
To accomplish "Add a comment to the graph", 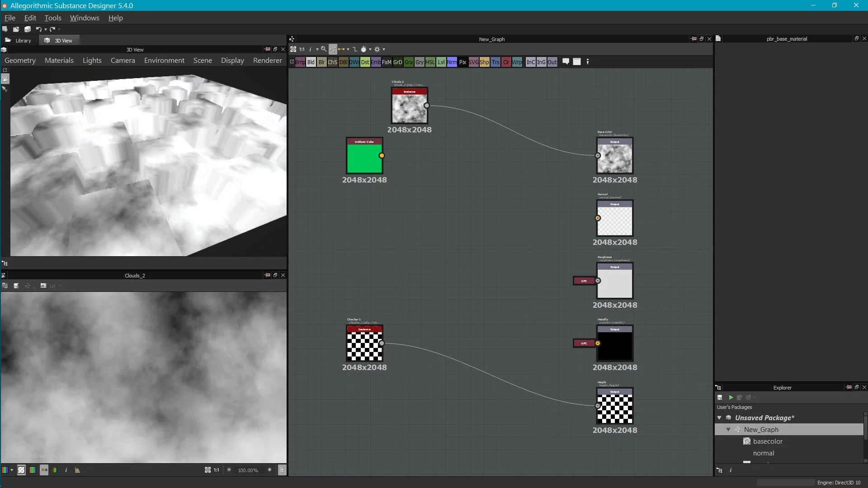I will 566,62.
